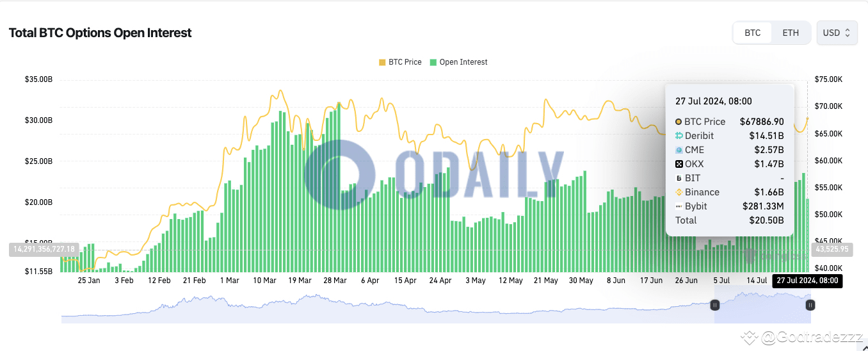
Task: Click the CME icon in tooltip
Action: 679,150
